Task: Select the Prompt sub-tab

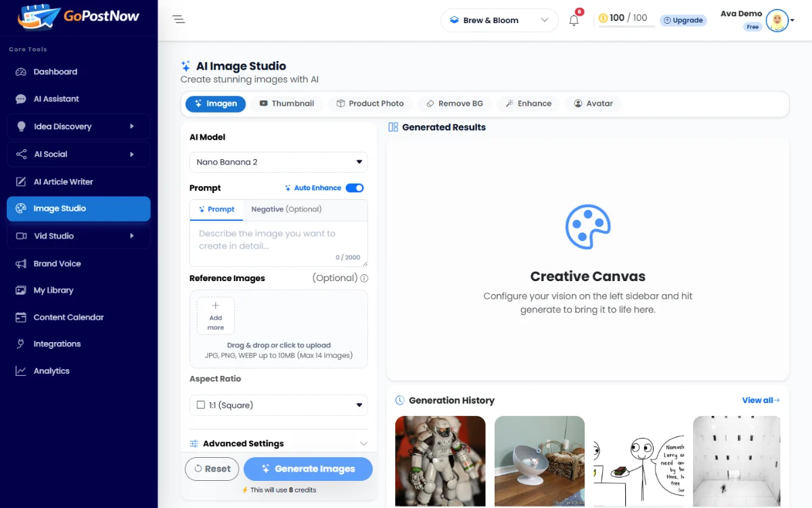Action: [217, 209]
